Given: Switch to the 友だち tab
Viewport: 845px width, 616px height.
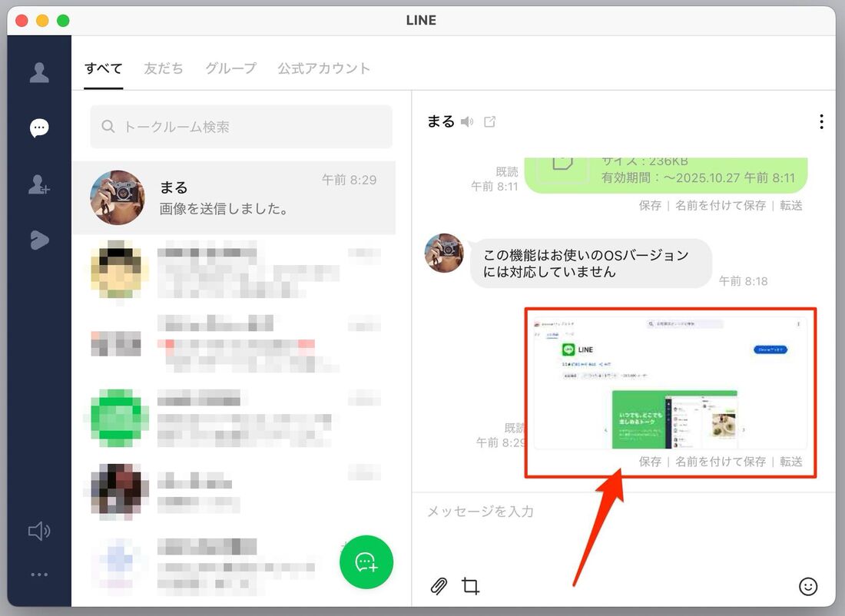Looking at the screenshot, I should pos(163,68).
